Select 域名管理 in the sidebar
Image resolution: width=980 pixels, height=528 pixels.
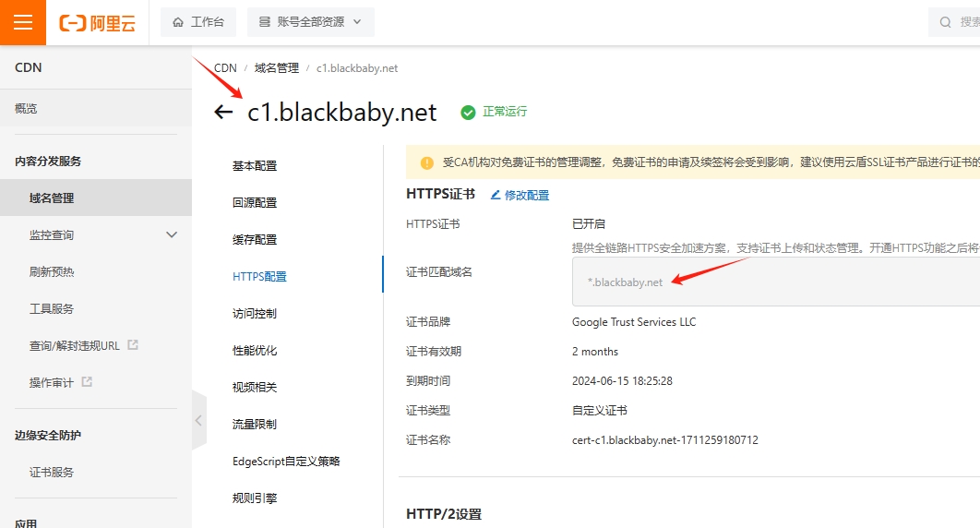click(x=96, y=198)
